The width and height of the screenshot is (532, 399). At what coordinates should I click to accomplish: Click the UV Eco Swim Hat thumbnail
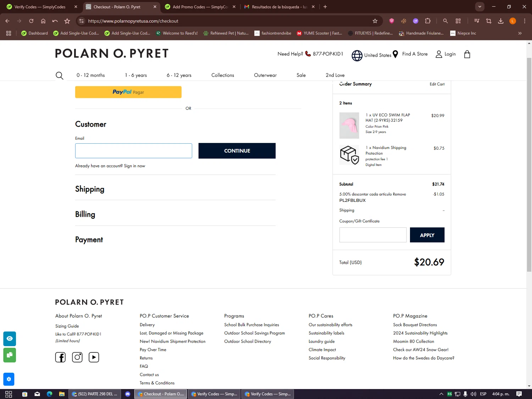pos(349,126)
